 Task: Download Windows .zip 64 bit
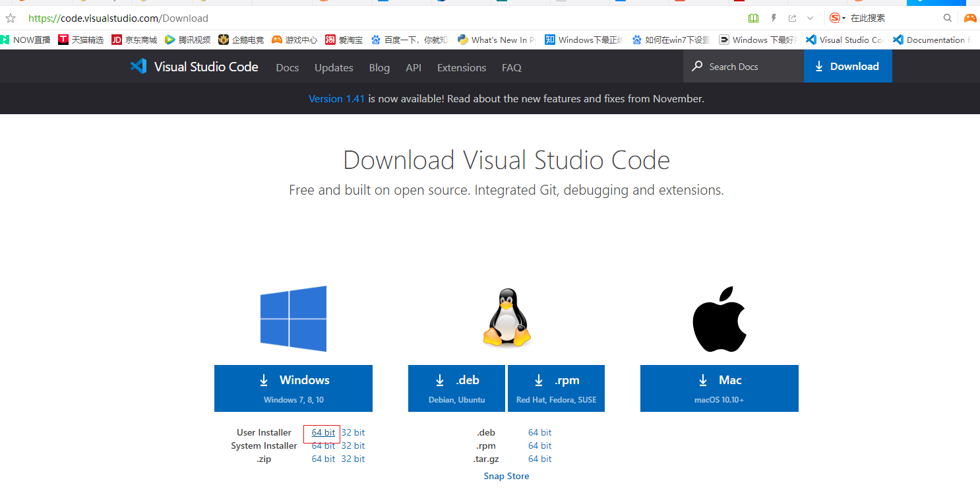pyautogui.click(x=323, y=459)
